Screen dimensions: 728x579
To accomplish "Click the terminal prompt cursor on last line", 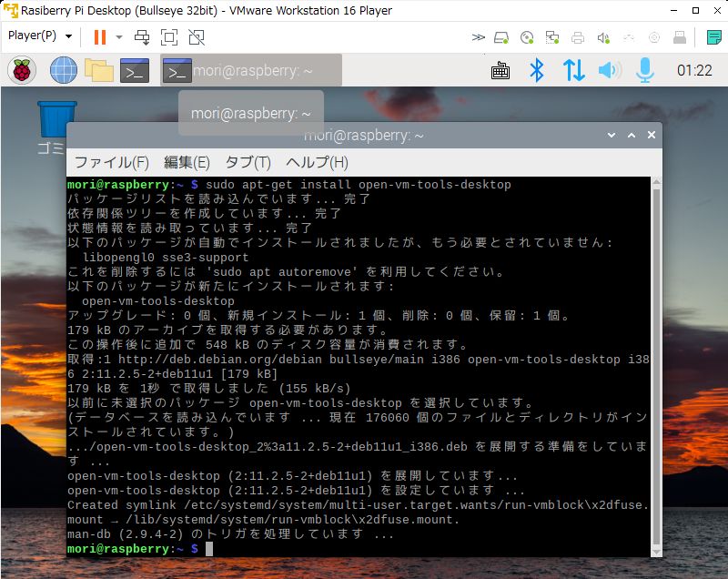I will point(209,549).
